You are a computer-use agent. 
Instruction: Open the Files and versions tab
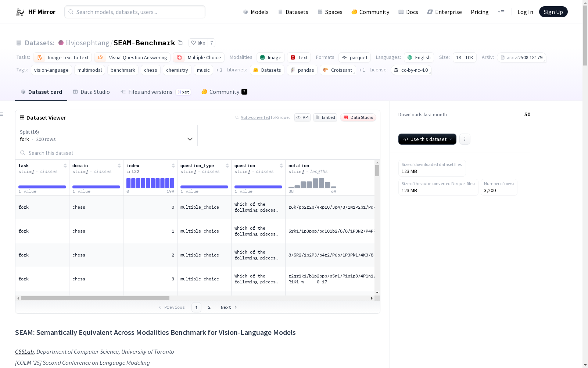155,92
